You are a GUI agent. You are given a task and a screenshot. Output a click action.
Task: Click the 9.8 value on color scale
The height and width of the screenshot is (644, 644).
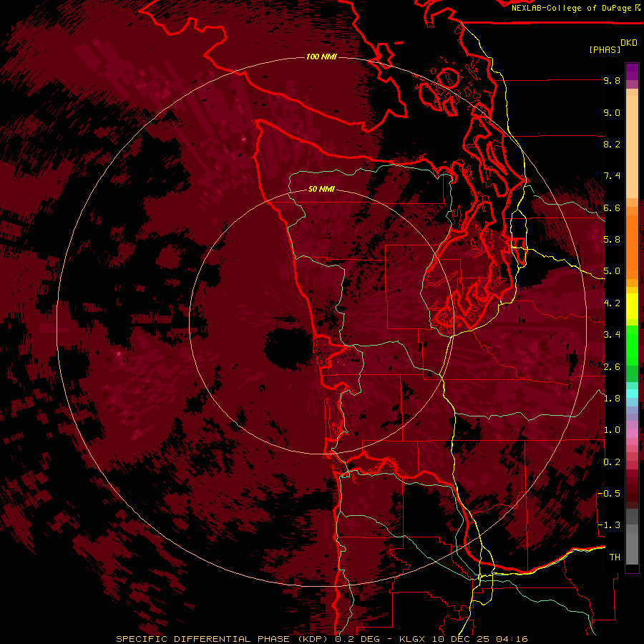pos(612,80)
